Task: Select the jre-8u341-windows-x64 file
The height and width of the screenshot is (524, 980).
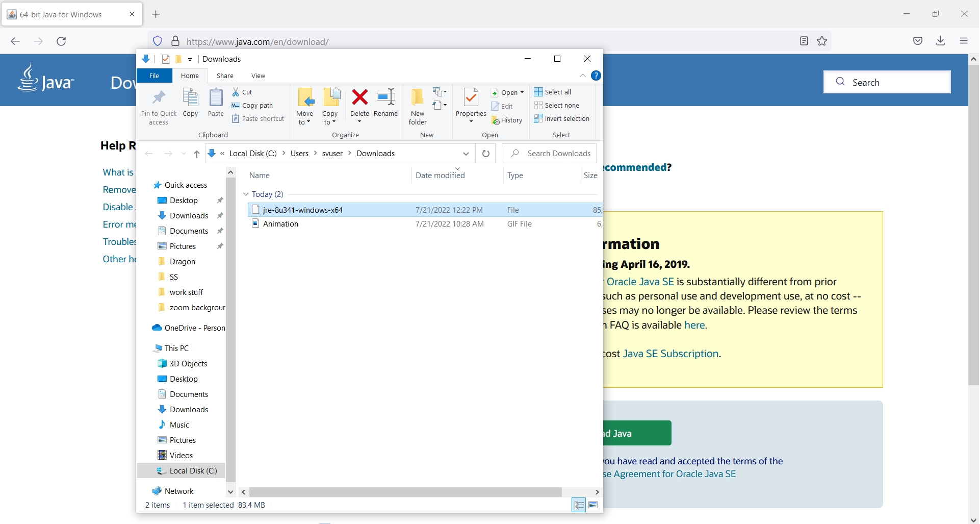Action: coord(425,210)
